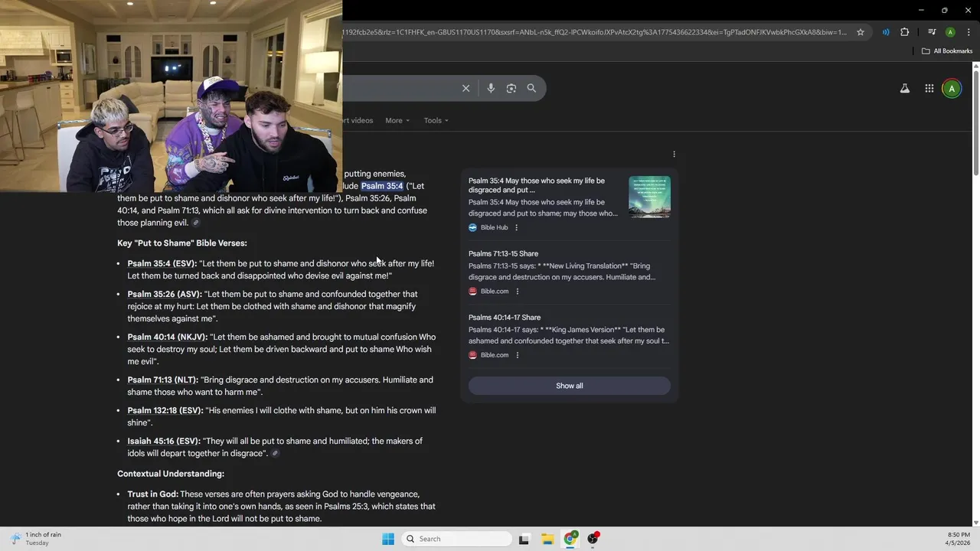Clear the search box with the X icon

465,88
